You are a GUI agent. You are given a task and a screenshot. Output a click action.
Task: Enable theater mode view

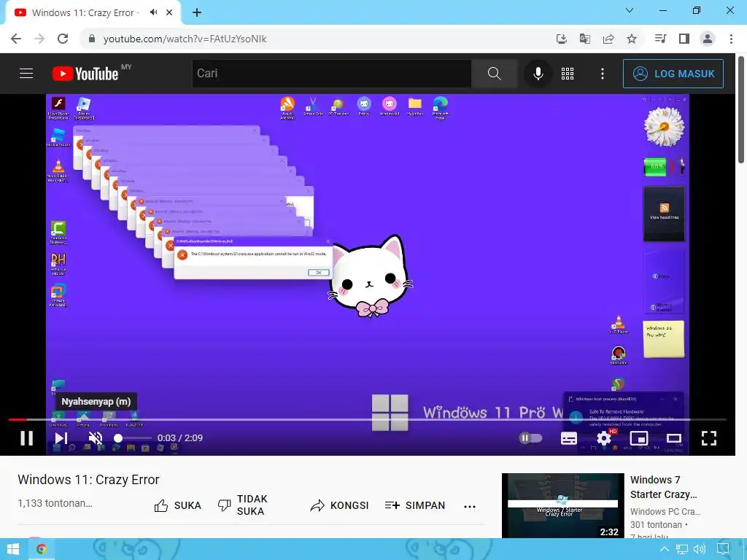coord(673,438)
